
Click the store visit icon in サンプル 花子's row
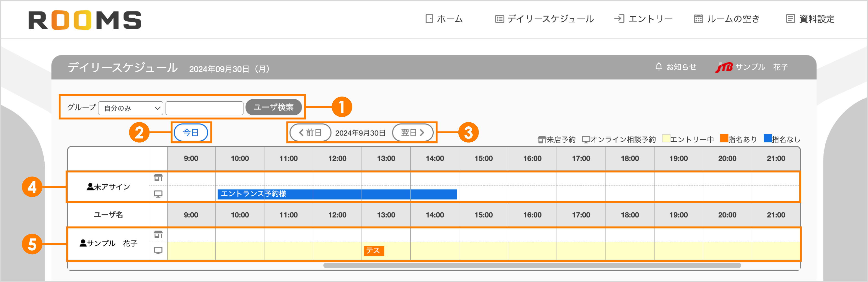pos(158,234)
